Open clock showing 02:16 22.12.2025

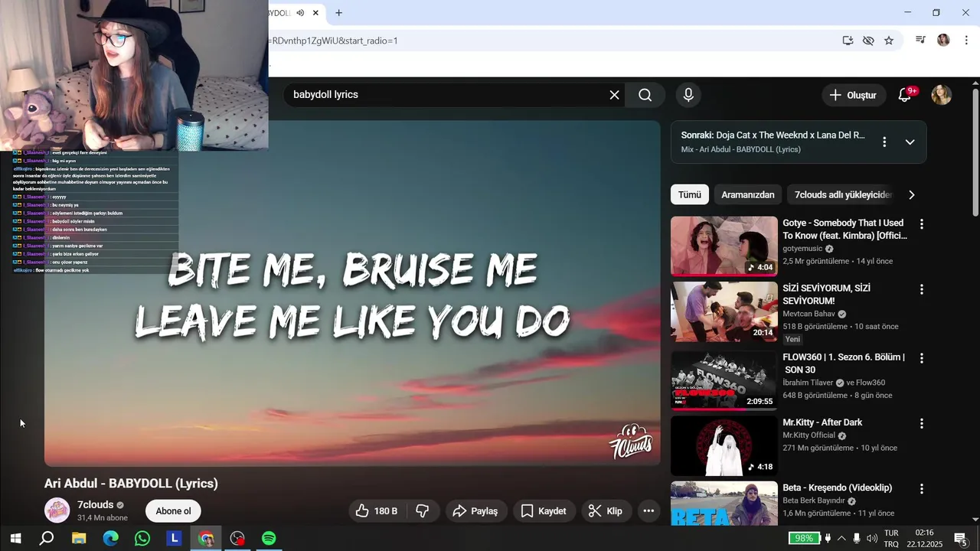pyautogui.click(x=924, y=538)
